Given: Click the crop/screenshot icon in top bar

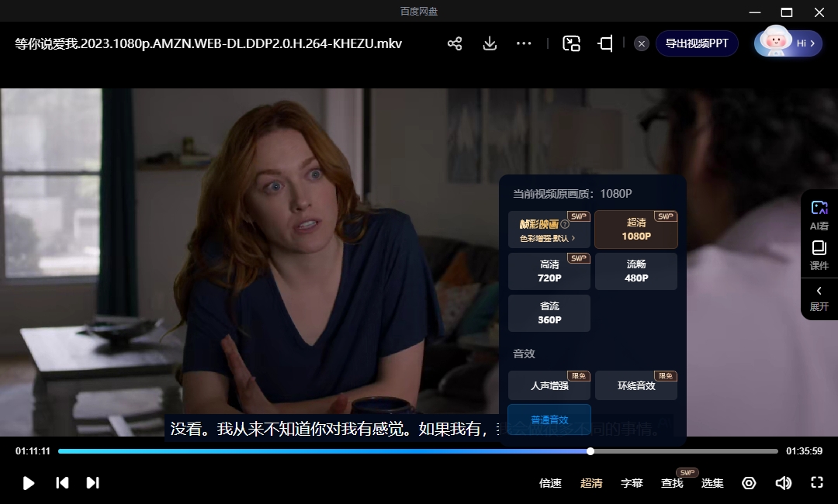Looking at the screenshot, I should point(605,43).
